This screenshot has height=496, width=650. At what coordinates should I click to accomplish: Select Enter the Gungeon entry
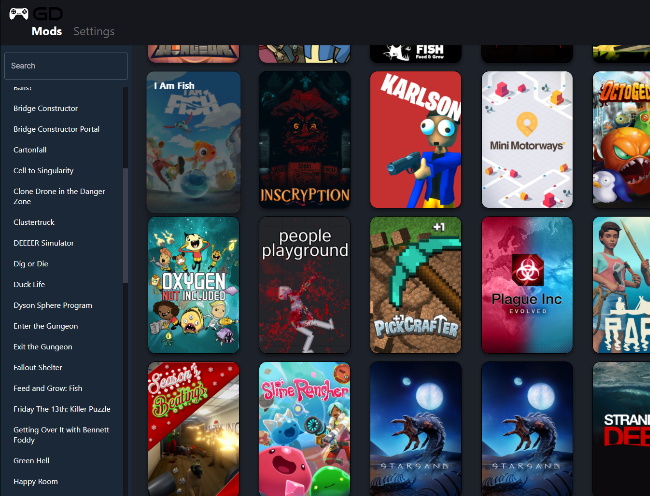pyautogui.click(x=46, y=326)
